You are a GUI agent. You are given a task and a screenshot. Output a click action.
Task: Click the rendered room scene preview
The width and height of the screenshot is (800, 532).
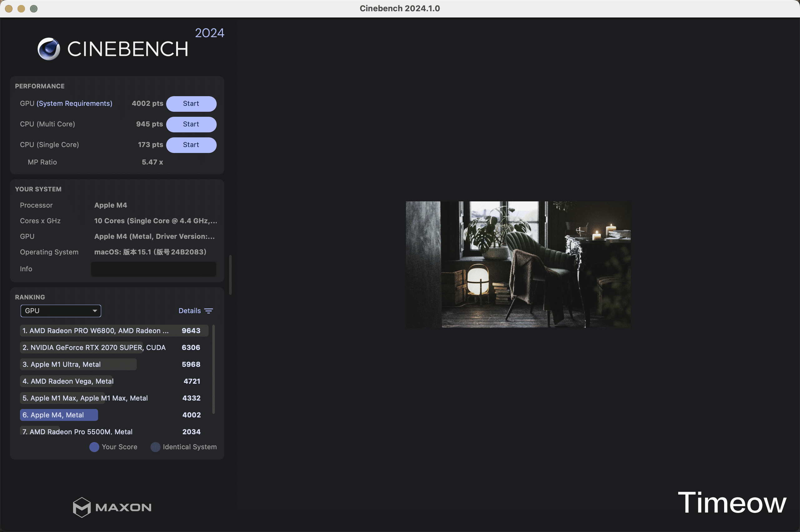pyautogui.click(x=518, y=264)
